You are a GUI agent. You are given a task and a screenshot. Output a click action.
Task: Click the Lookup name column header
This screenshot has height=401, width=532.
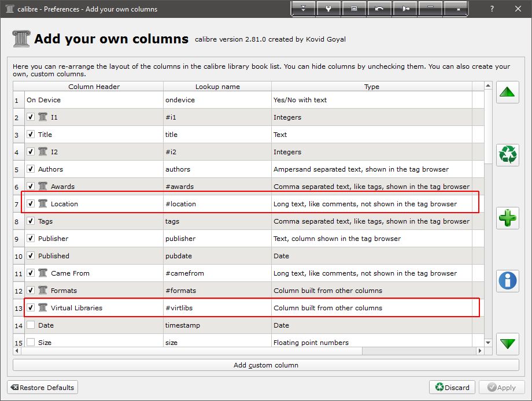pyautogui.click(x=217, y=87)
